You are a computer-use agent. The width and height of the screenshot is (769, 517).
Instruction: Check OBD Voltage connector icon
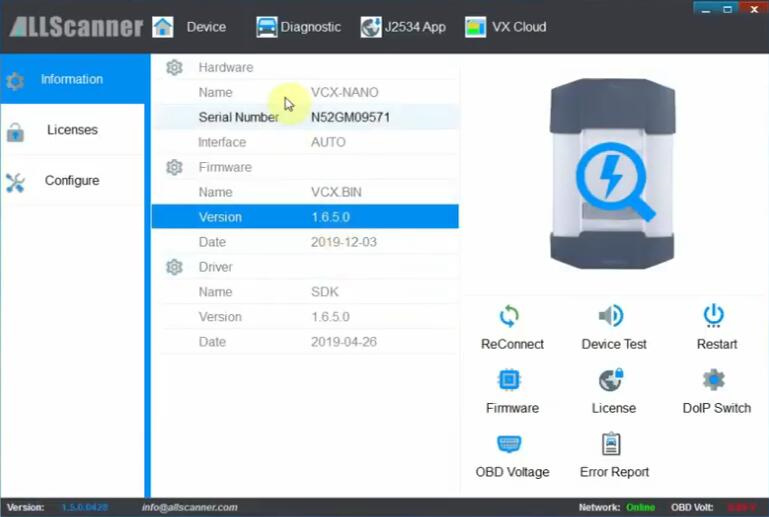coord(509,444)
